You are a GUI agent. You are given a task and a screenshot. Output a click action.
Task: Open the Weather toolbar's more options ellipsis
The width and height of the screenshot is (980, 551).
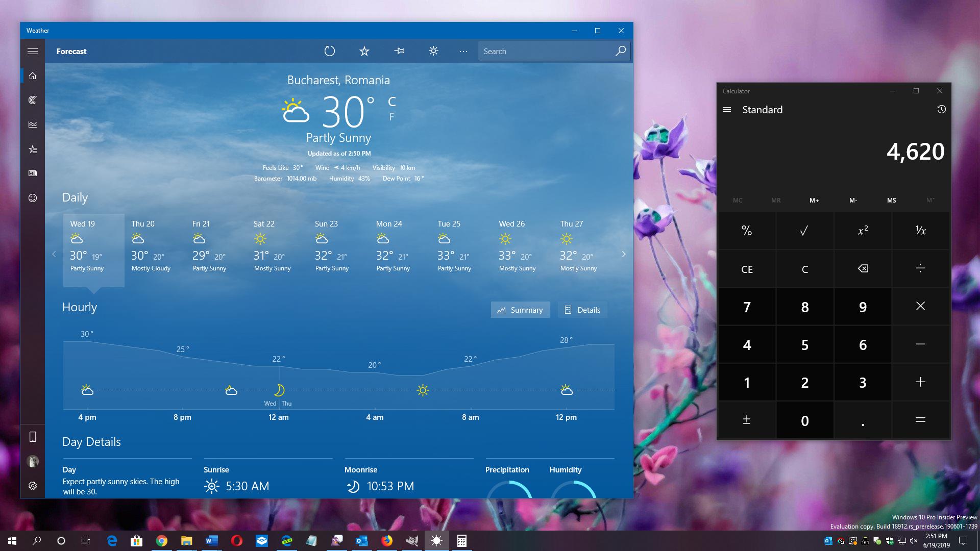463,52
